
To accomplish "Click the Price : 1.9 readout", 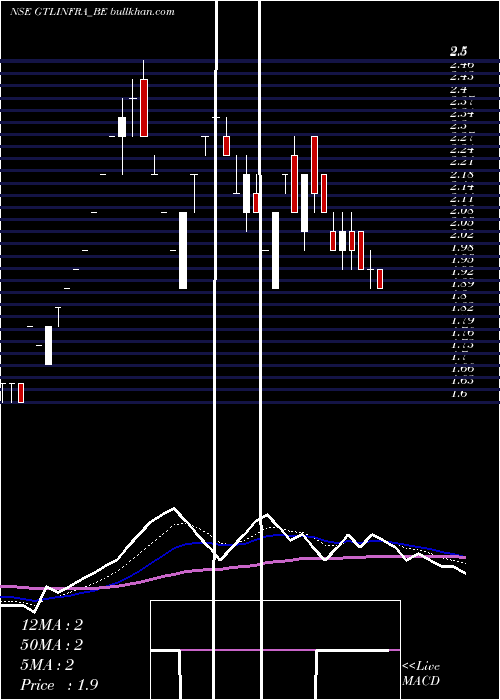I will click(x=59, y=685).
